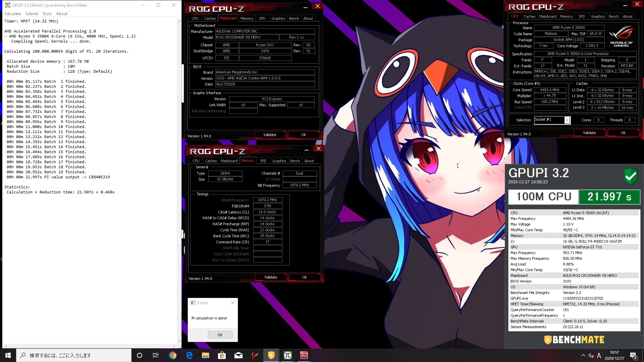644x362 pixels.
Task: Click the muted volume tray icon
Action: point(591,355)
